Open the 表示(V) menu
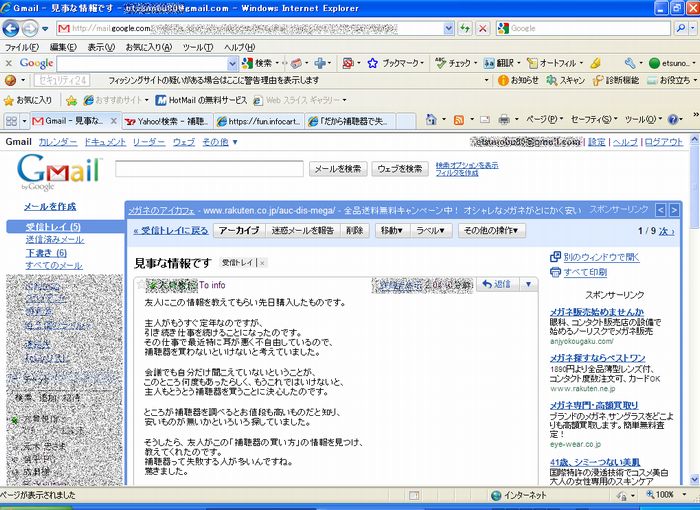 click(101, 47)
